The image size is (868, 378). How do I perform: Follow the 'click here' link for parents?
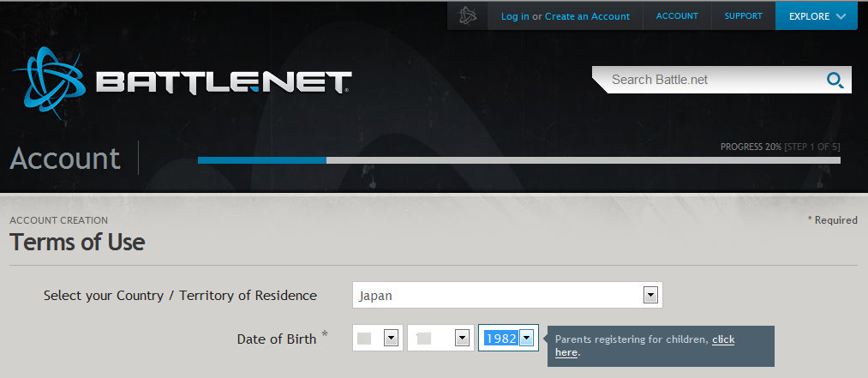coord(723,339)
